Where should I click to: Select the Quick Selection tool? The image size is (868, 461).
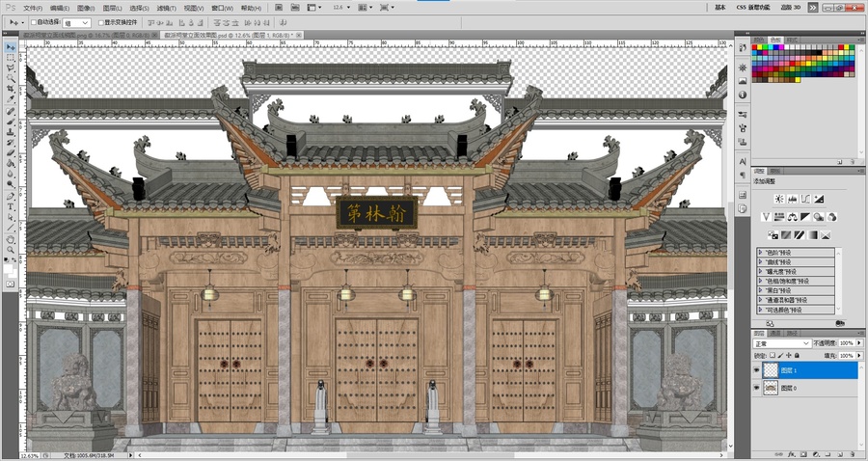pyautogui.click(x=11, y=78)
